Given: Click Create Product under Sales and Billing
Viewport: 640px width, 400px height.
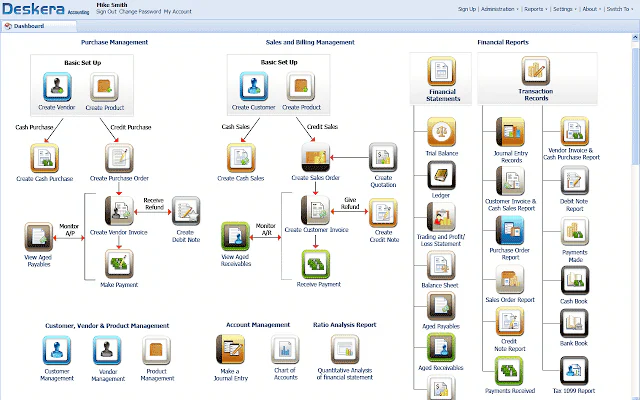Looking at the screenshot, I should 301,87.
